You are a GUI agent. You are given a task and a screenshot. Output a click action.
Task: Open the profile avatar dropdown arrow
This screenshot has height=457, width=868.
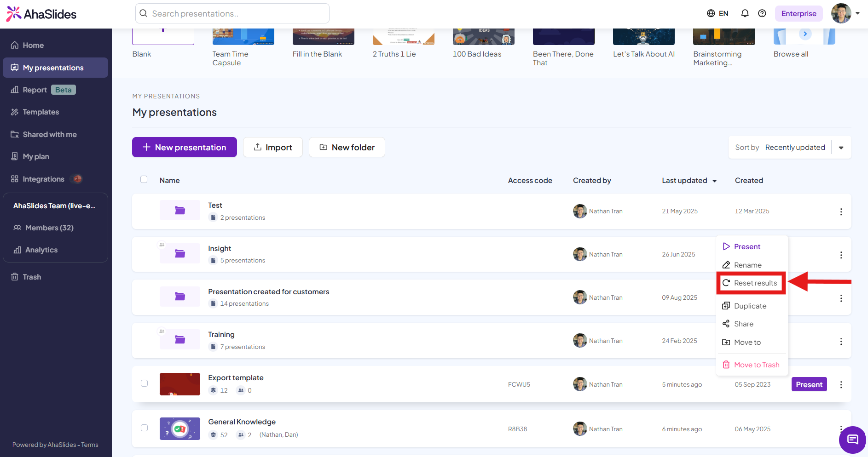click(857, 13)
